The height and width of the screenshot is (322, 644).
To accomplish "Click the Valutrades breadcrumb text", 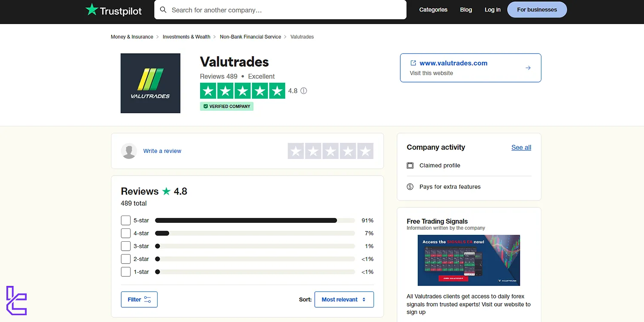I will point(302,37).
